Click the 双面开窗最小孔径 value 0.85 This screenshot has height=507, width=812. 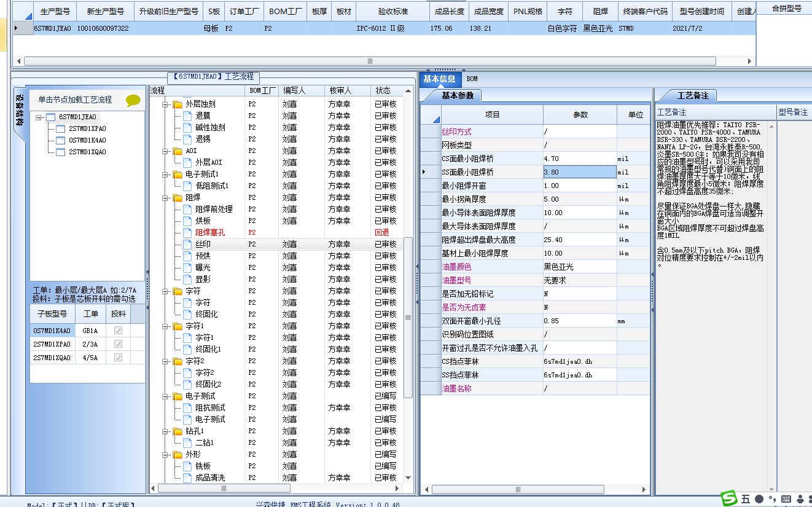[580, 321]
